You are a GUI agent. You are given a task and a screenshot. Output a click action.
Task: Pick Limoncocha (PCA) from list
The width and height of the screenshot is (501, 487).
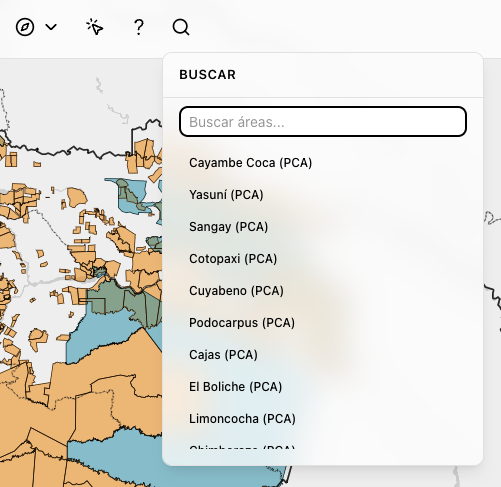(x=242, y=419)
